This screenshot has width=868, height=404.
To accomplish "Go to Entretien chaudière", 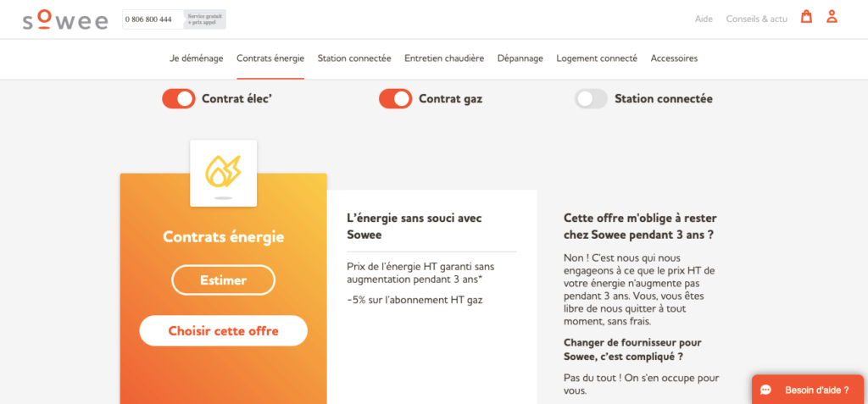I will (x=444, y=58).
